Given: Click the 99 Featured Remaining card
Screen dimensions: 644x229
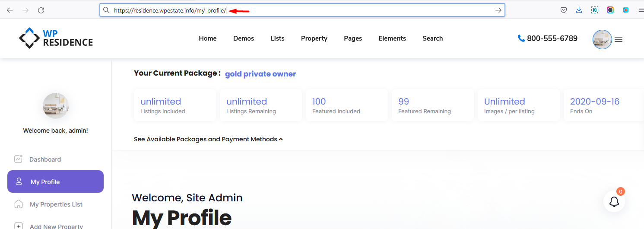Looking at the screenshot, I should point(432,105).
